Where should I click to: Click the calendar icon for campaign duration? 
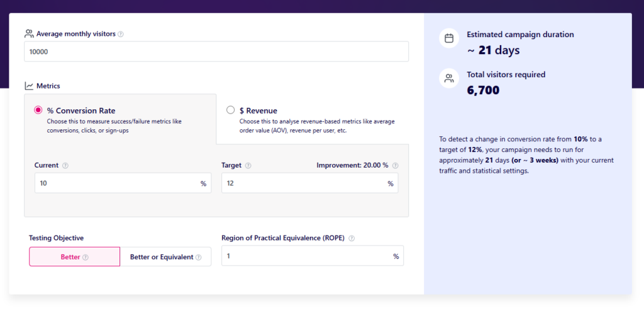[449, 38]
